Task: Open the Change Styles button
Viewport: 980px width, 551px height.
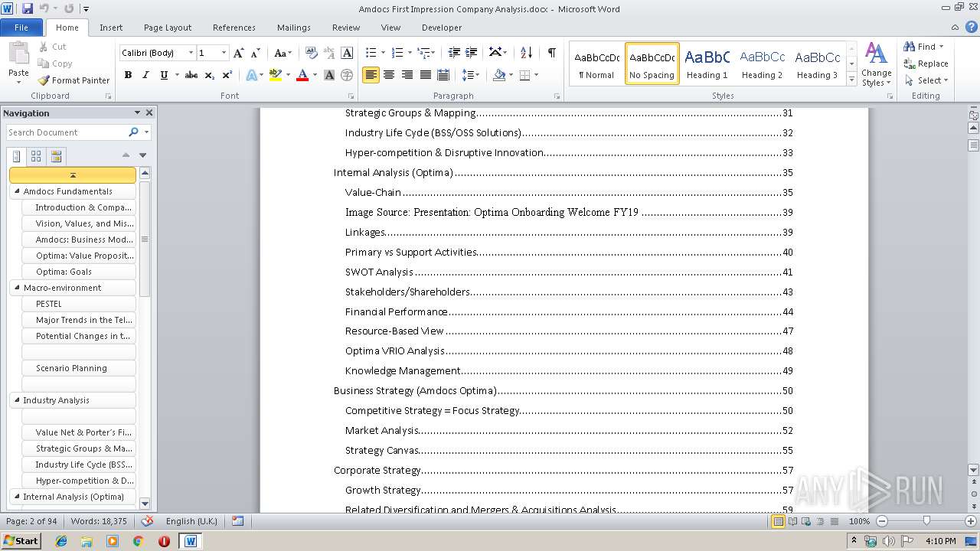Action: pos(876,64)
